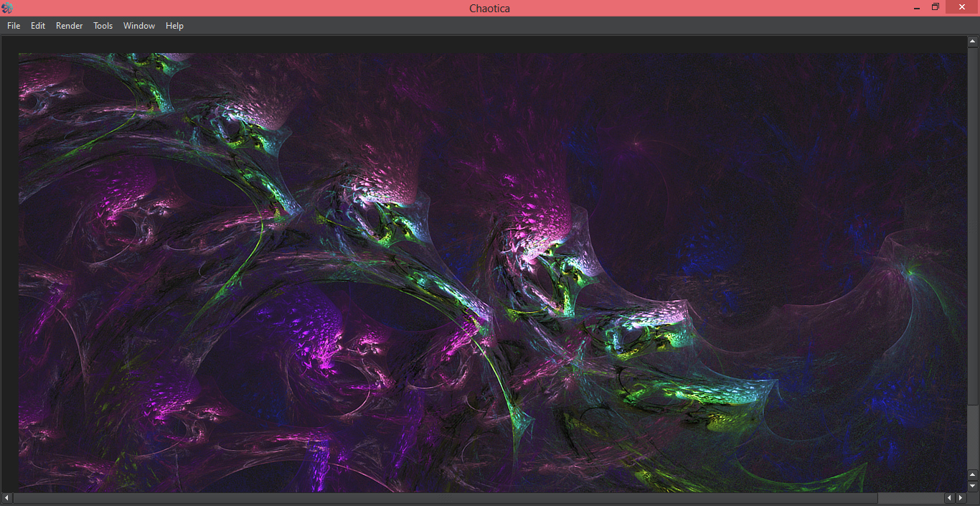Click the vertical scrollbar's lower up arrow
The width and height of the screenshot is (980, 506).
click(x=973, y=474)
